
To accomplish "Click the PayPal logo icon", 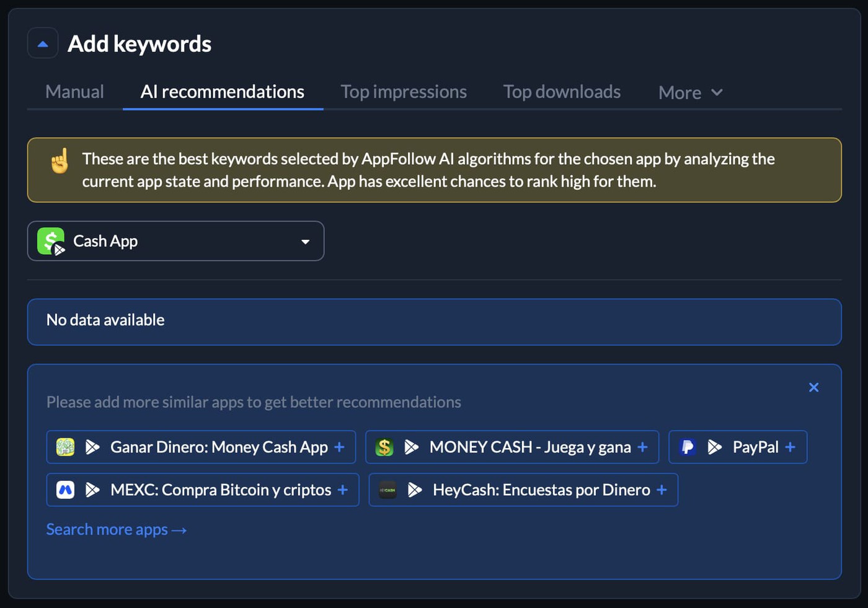I will (x=688, y=447).
